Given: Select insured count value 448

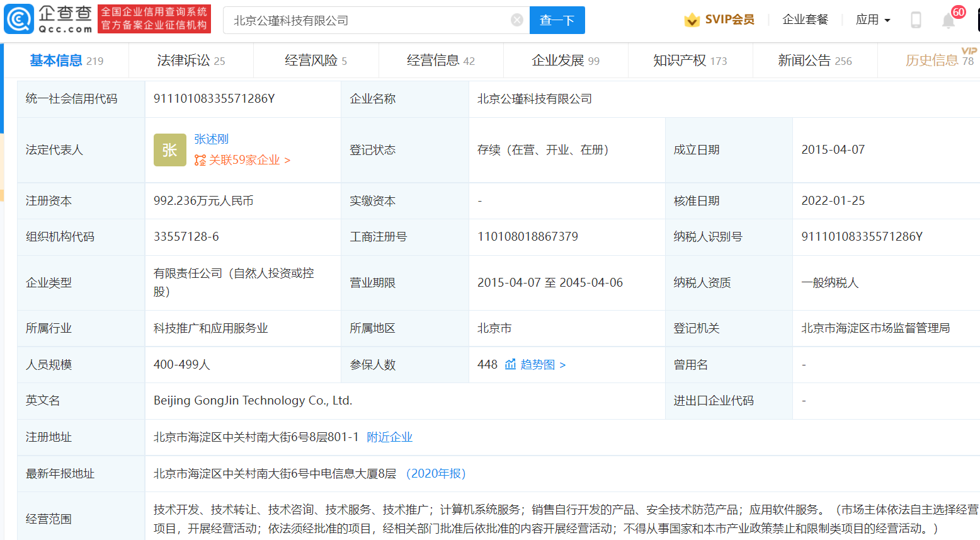Looking at the screenshot, I should (487, 364).
